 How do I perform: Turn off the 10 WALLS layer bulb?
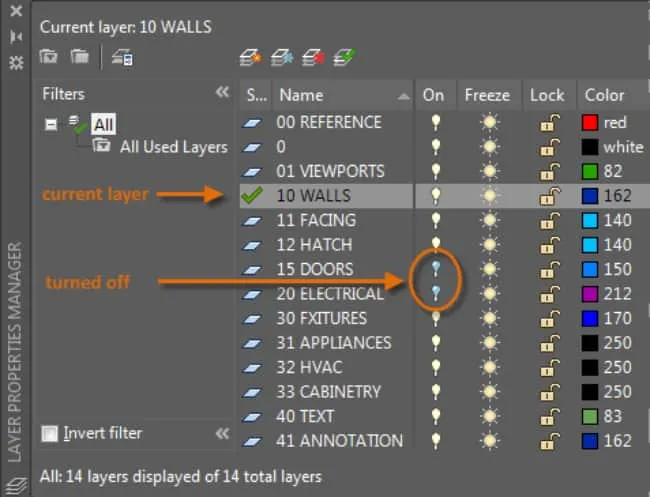tap(435, 196)
